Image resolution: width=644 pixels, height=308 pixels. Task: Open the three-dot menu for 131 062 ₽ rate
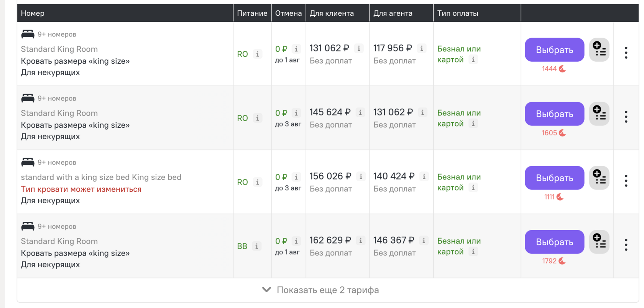pos(626,53)
